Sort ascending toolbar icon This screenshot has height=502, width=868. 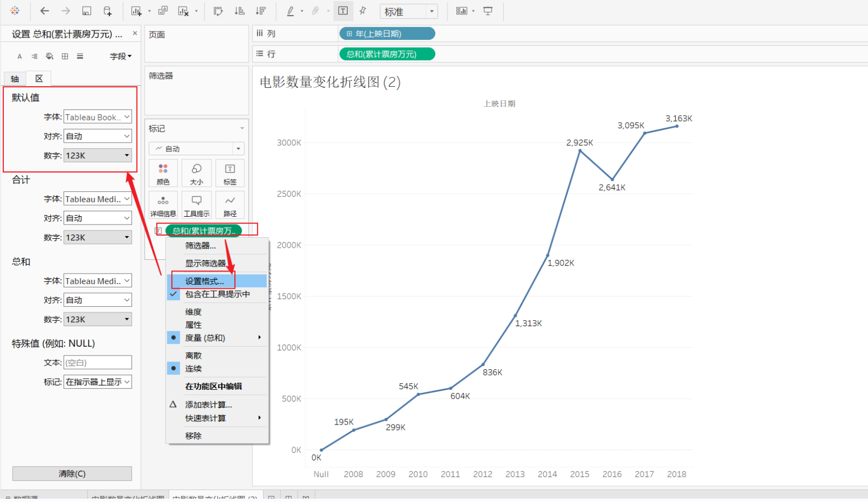coord(240,11)
